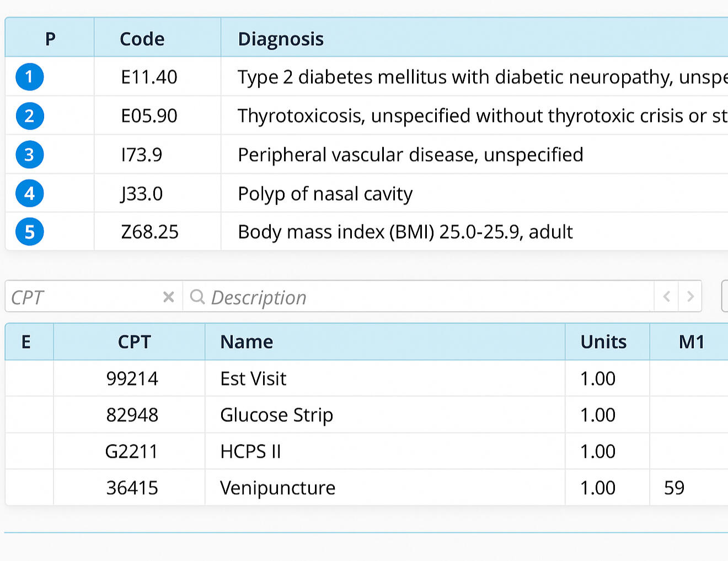Viewport: 728px width, 561px height.
Task: Type in the CPT code input field
Action: coord(83,297)
